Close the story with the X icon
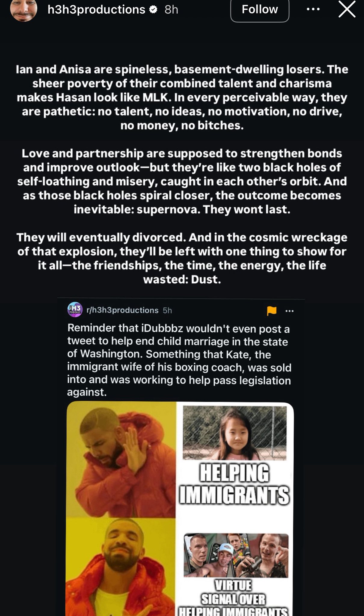This screenshot has height=616, width=364. pos(347,9)
